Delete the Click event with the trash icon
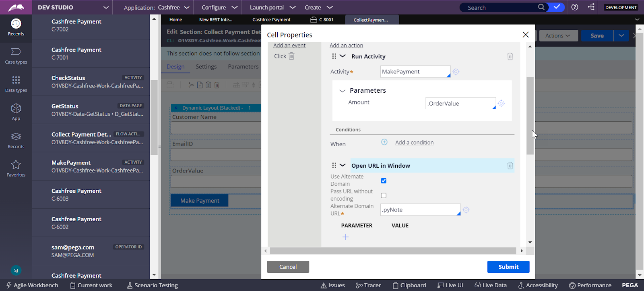644x291 pixels. coord(291,56)
